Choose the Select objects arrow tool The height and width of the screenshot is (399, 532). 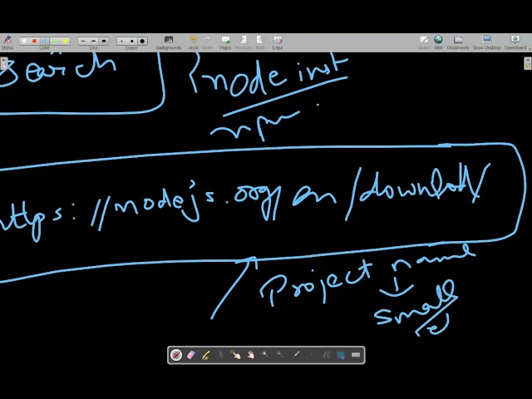(x=221, y=355)
